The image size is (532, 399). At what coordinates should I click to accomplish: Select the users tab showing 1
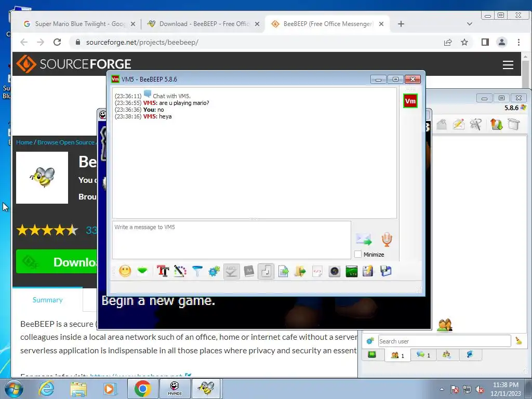pyautogui.click(x=397, y=355)
